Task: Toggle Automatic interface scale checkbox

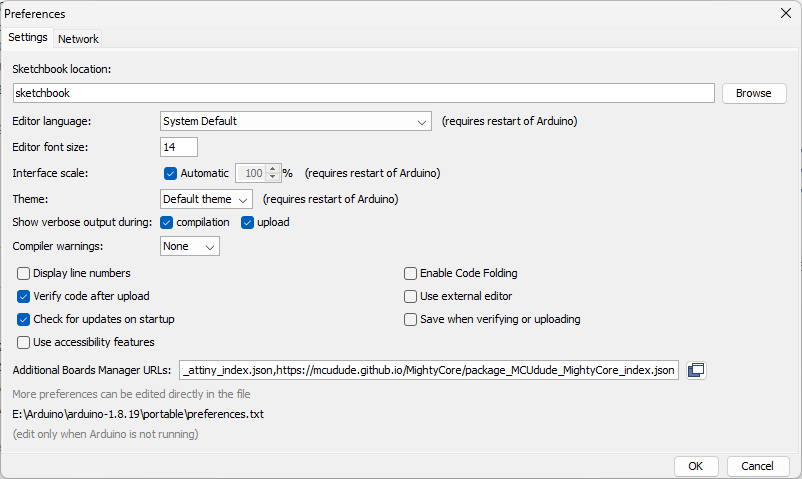Action: pyautogui.click(x=170, y=173)
